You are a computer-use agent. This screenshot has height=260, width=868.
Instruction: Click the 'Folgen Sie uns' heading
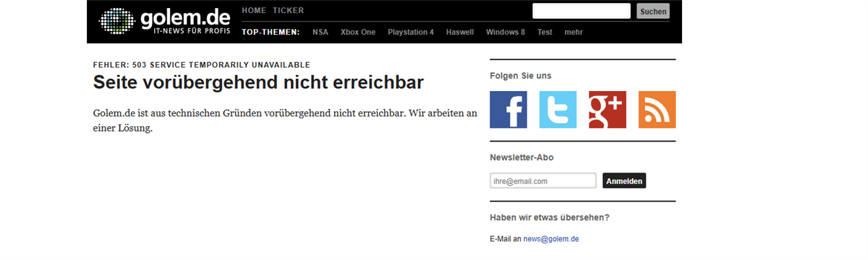520,76
